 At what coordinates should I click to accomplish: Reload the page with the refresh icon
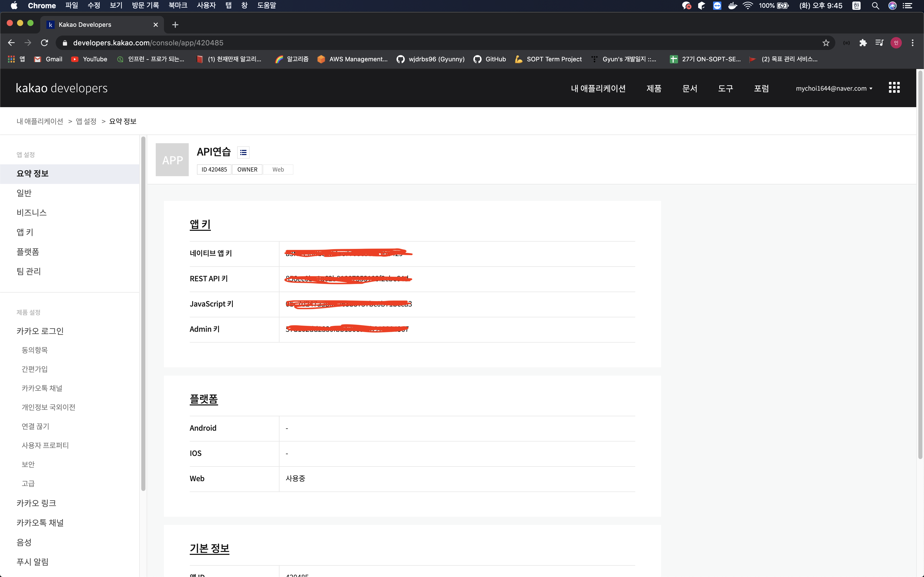tap(45, 43)
